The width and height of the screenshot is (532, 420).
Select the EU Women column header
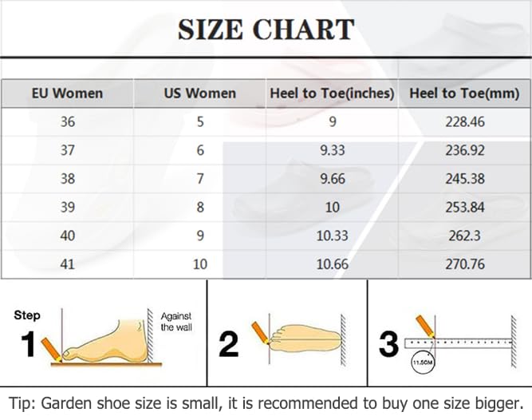pos(67,93)
